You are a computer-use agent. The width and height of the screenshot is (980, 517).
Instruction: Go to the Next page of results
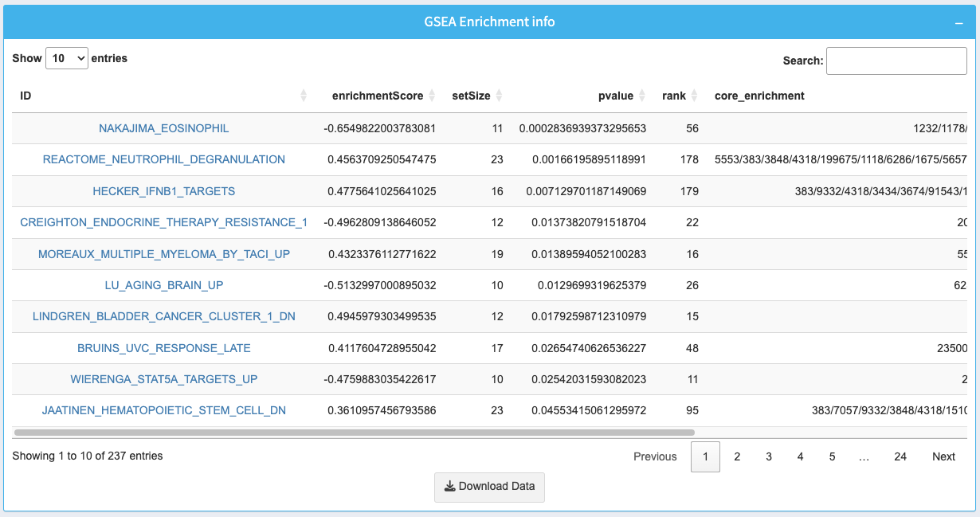tap(943, 456)
